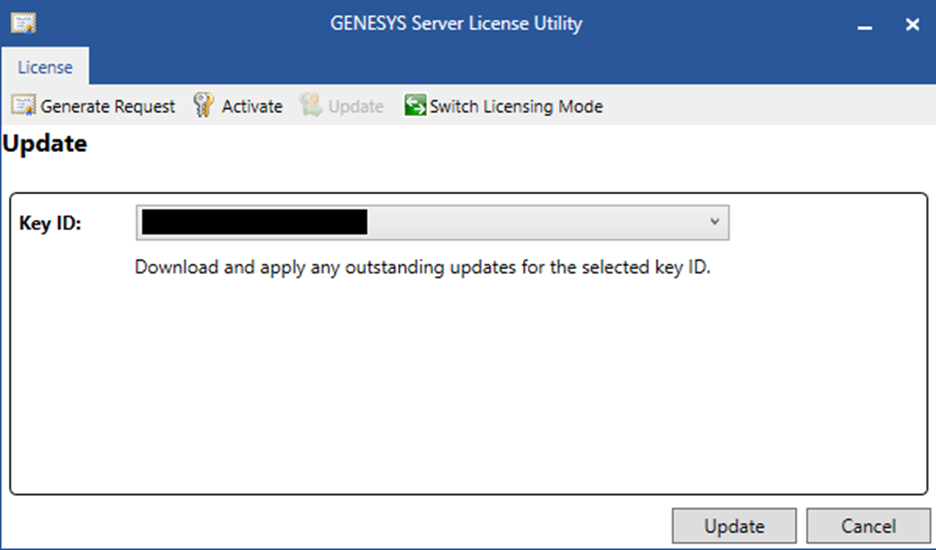
Task: Click the application icon in the title bar
Action: (23, 23)
